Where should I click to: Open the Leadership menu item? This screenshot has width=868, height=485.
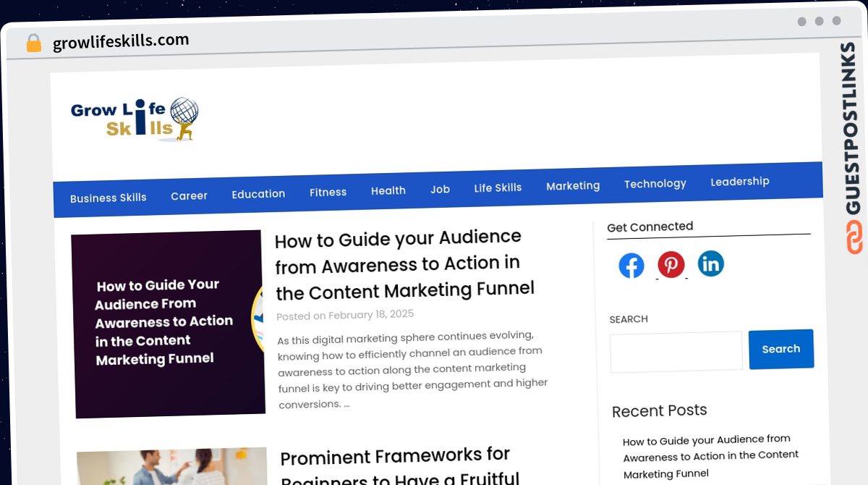click(740, 182)
